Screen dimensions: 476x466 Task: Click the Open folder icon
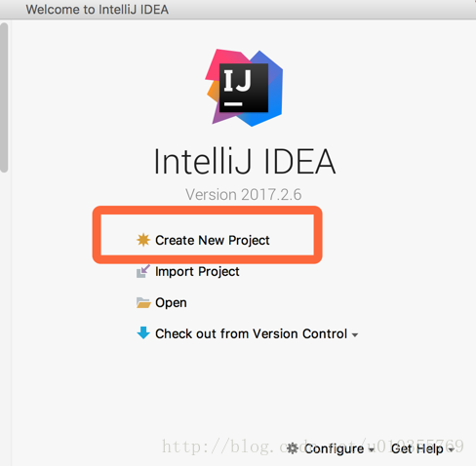143,302
